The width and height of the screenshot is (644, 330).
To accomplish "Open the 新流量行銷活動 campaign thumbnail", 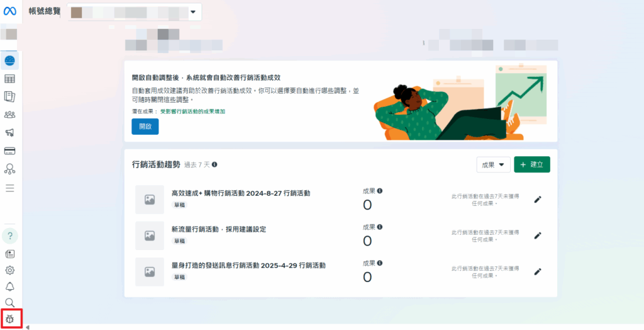I will (x=150, y=236).
